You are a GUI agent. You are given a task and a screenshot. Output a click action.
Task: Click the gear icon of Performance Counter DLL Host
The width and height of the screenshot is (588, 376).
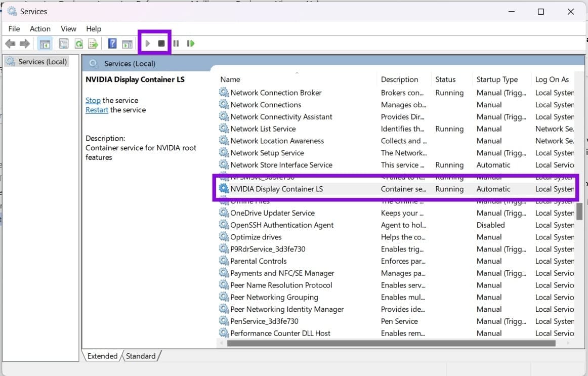(x=224, y=333)
